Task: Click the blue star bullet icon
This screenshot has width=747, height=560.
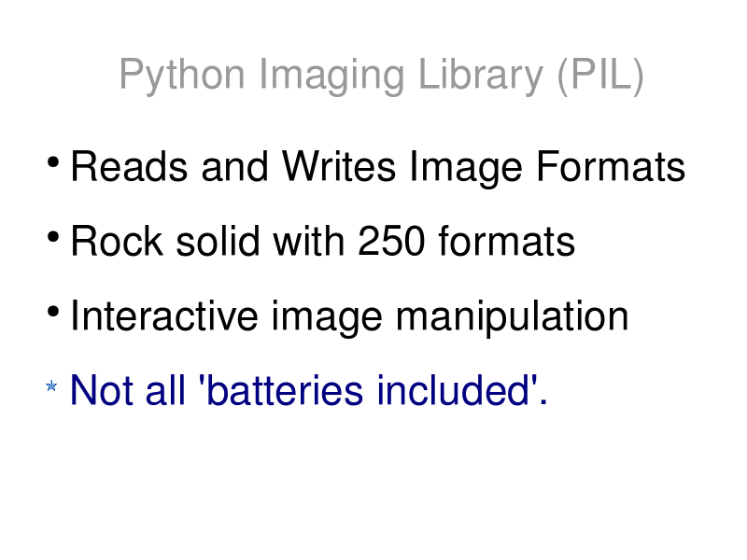Action: coord(51,385)
